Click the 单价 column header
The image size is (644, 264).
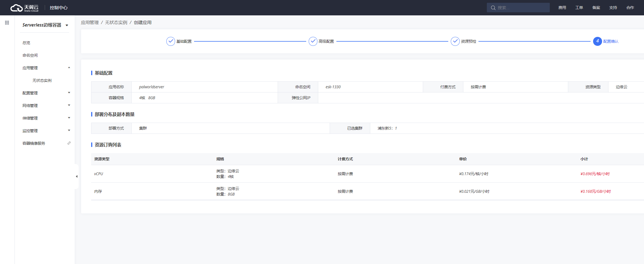(x=463, y=159)
